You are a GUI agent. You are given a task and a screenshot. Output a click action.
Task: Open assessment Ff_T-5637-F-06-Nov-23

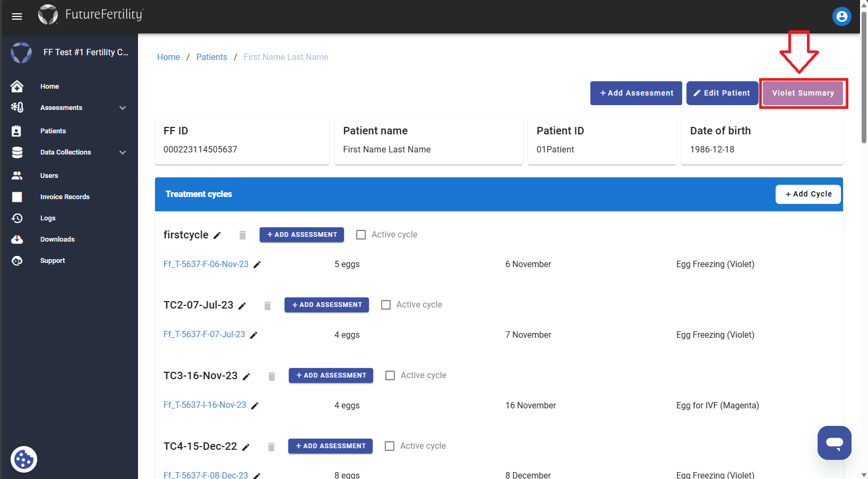(206, 264)
